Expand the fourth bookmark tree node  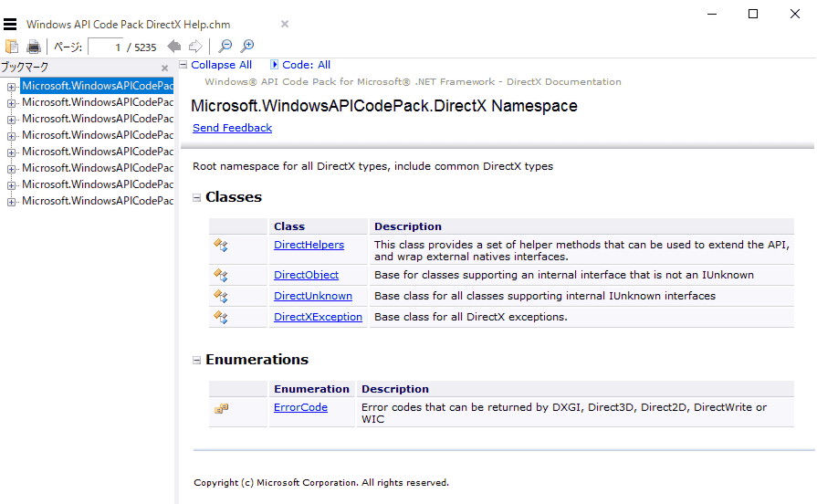point(11,136)
